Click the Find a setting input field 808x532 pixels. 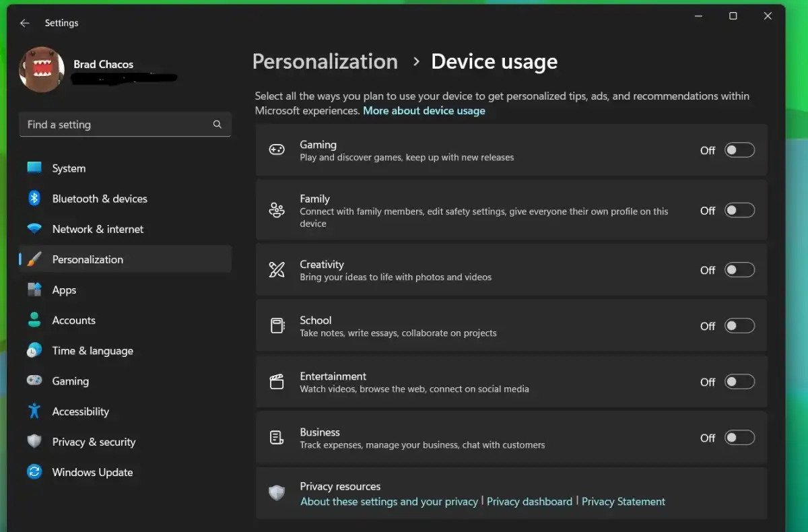tap(114, 124)
